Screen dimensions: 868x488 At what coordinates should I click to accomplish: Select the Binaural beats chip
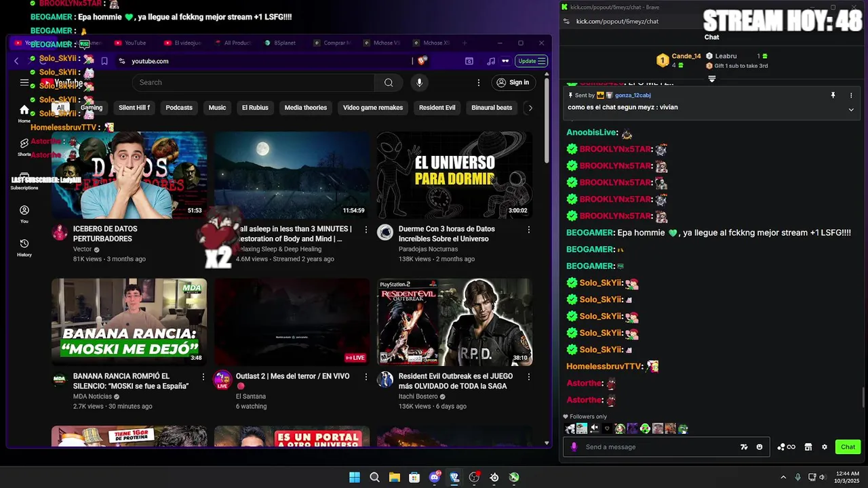click(x=492, y=108)
